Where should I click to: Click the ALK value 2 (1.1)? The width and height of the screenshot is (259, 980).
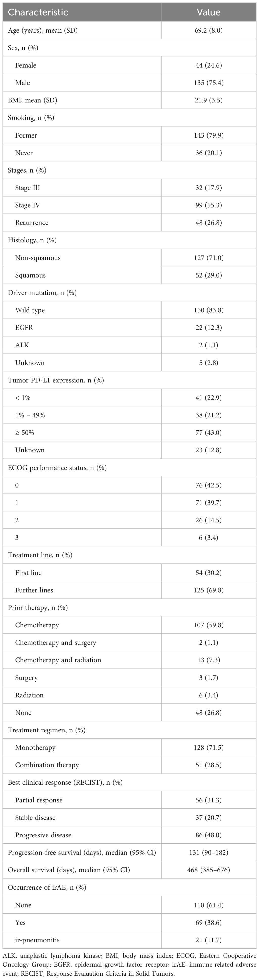click(x=208, y=345)
